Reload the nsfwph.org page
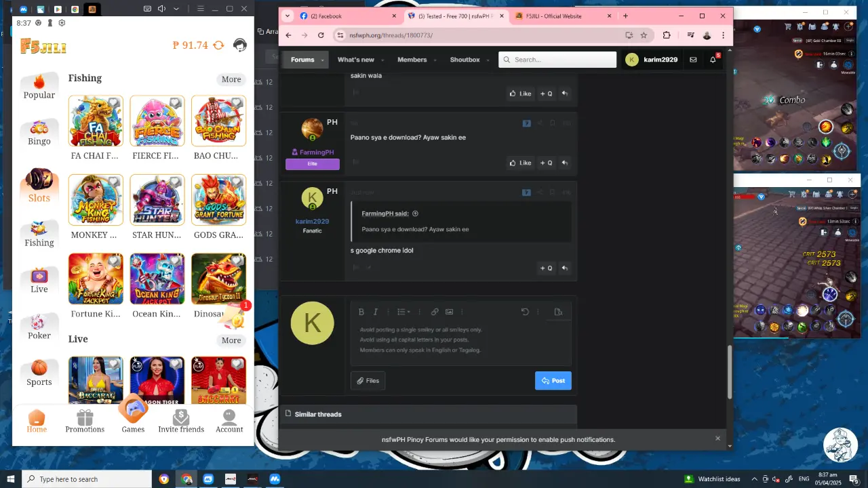Screen dimensions: 868x488 320,35
